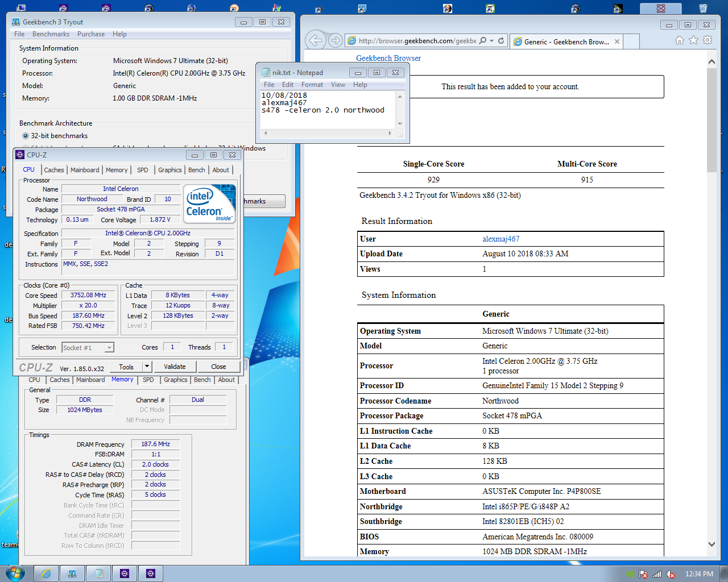Open the IE Home page icon
The height and width of the screenshot is (582, 728).
680,40
